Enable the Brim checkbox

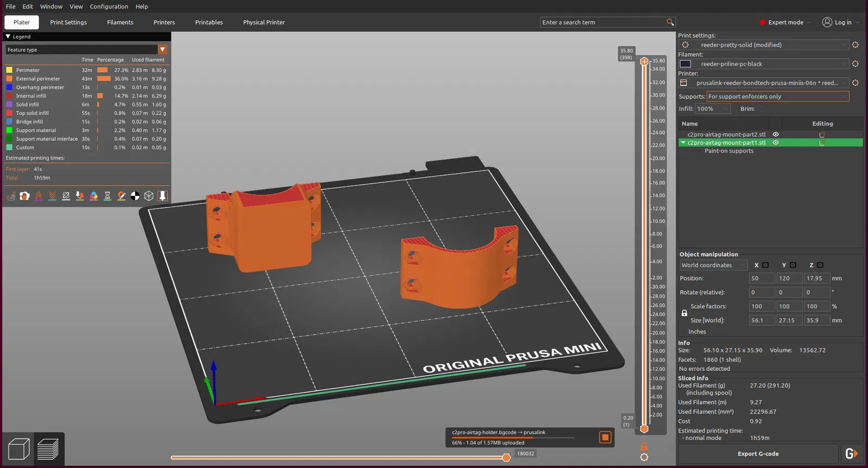point(760,109)
